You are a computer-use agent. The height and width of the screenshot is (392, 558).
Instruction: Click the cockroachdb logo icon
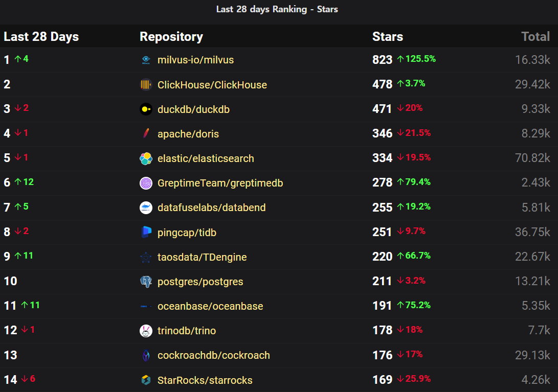(146, 355)
